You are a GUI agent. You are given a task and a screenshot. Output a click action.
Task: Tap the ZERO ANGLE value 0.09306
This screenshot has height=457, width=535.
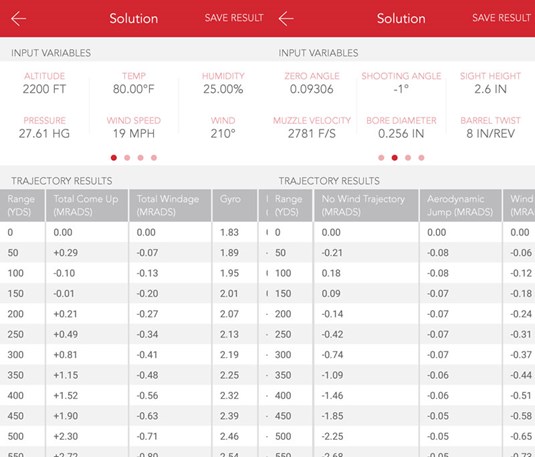click(312, 89)
